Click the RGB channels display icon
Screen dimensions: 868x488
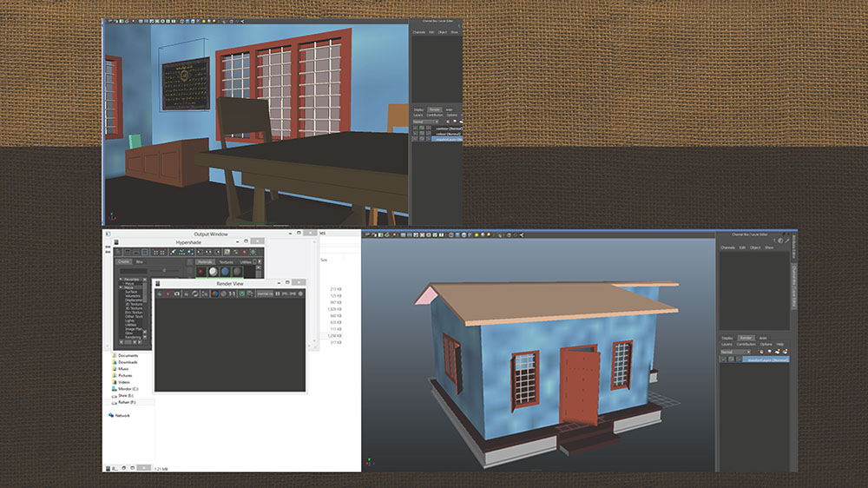tap(214, 293)
